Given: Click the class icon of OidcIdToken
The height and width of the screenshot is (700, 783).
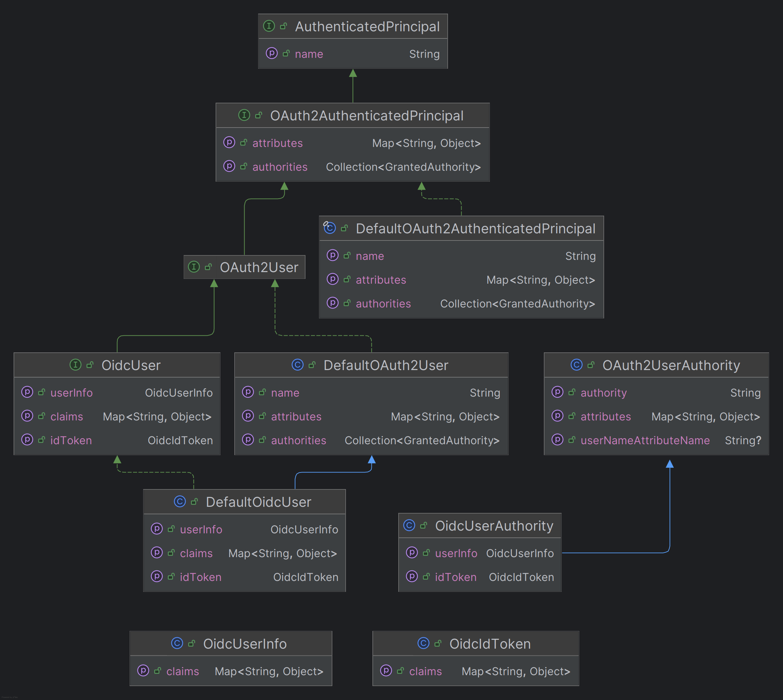Looking at the screenshot, I should 423,643.
